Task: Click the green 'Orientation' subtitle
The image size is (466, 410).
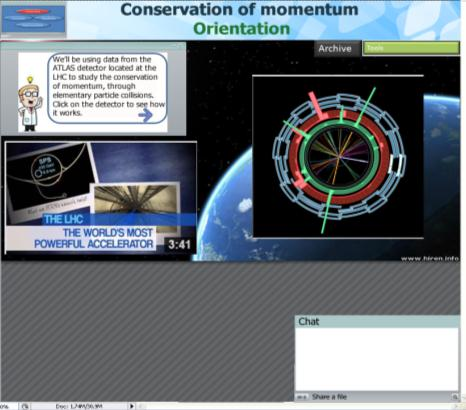Action: click(241, 29)
